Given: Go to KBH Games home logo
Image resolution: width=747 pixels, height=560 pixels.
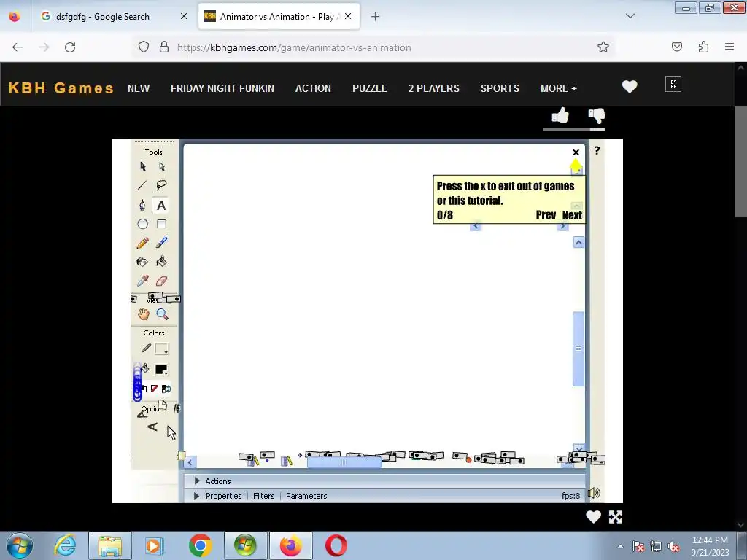Looking at the screenshot, I should click(x=61, y=88).
